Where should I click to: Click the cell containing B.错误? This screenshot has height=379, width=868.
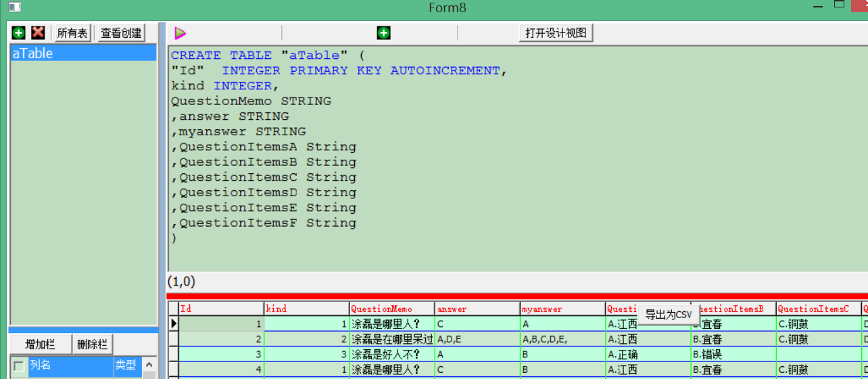point(733,354)
